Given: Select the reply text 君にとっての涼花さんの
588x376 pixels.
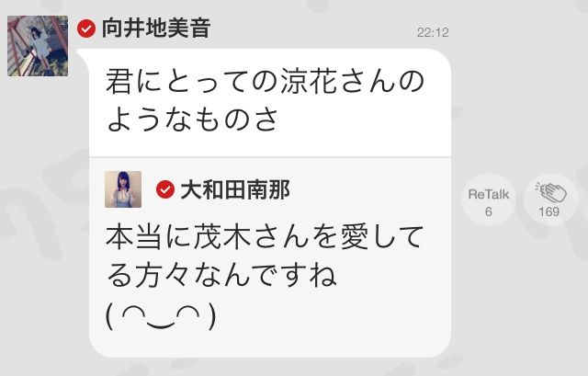Looking at the screenshot, I should [265, 81].
